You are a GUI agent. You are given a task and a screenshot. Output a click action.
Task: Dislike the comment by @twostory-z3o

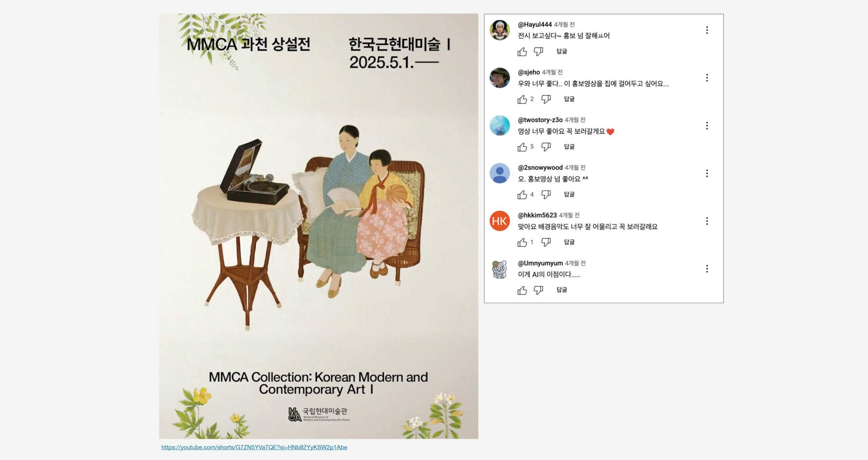[546, 147]
